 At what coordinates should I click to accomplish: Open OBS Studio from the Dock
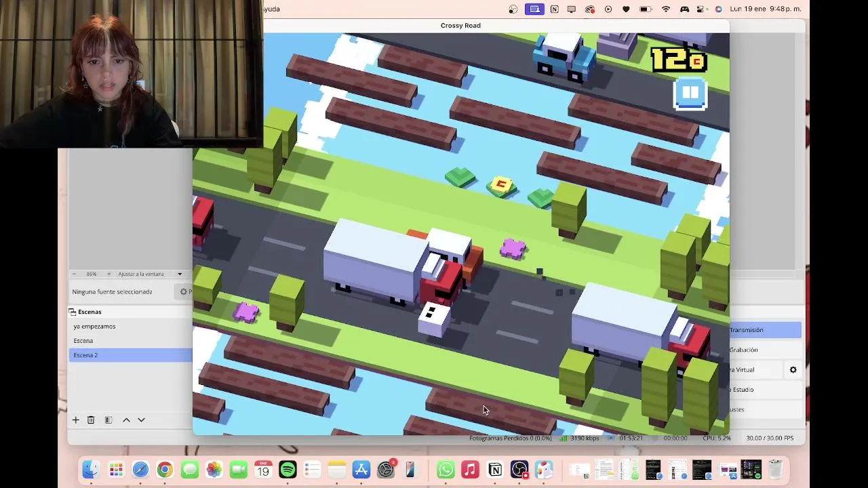click(x=519, y=469)
